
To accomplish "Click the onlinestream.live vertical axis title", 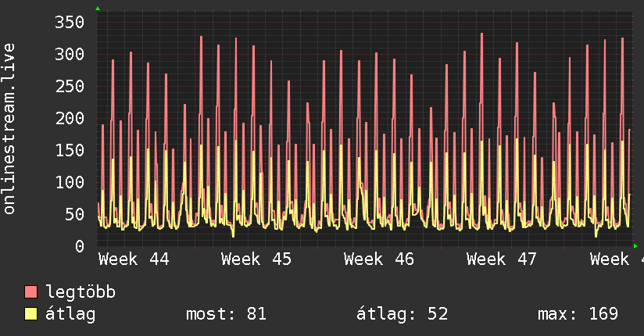I will (9, 129).
